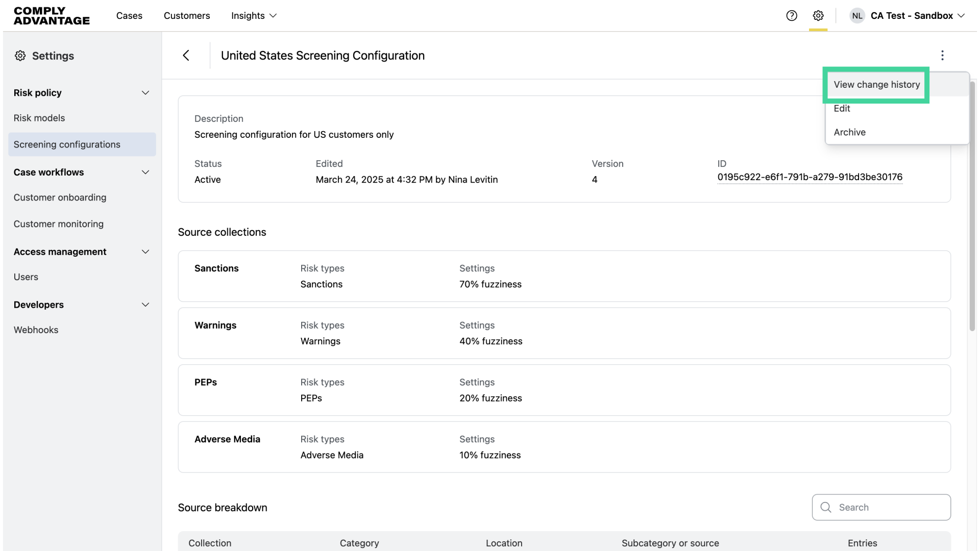Collapse the Risk policy section

pyautogui.click(x=145, y=93)
